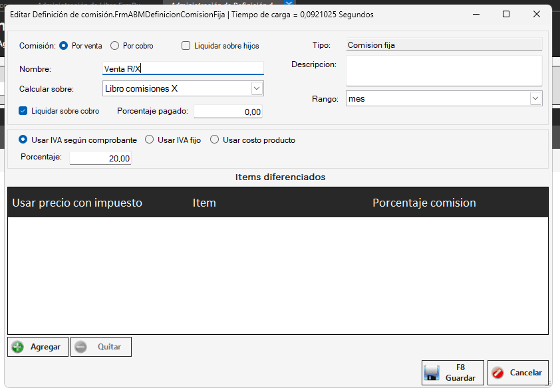Click the Usar precio con impuesto column header
The width and height of the screenshot is (560, 392).
click(77, 203)
